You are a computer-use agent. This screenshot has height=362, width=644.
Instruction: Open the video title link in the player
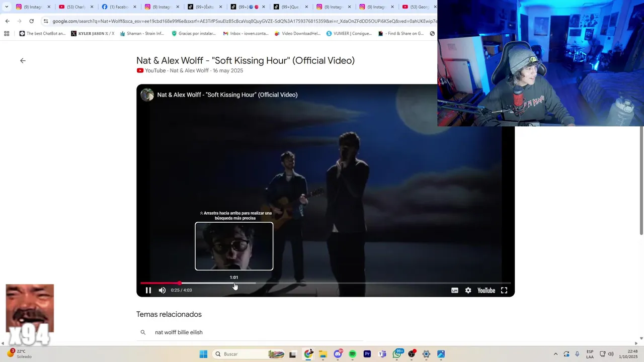[x=227, y=95]
